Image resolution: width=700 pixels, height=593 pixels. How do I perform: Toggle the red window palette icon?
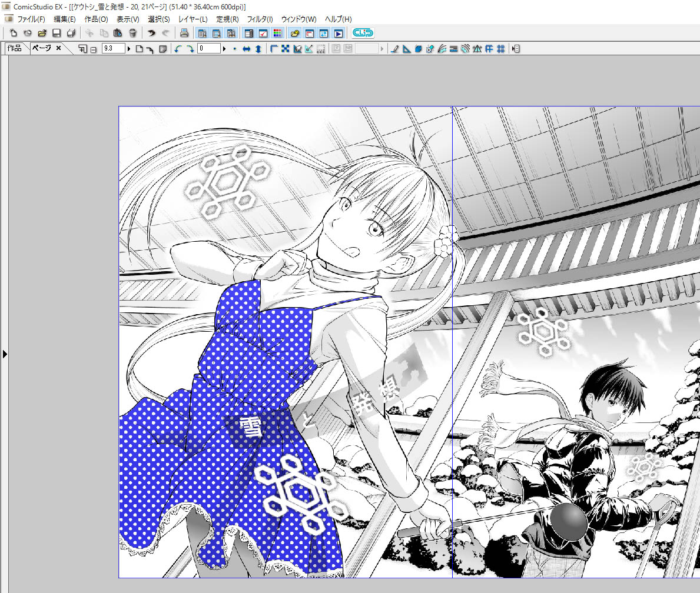310,34
